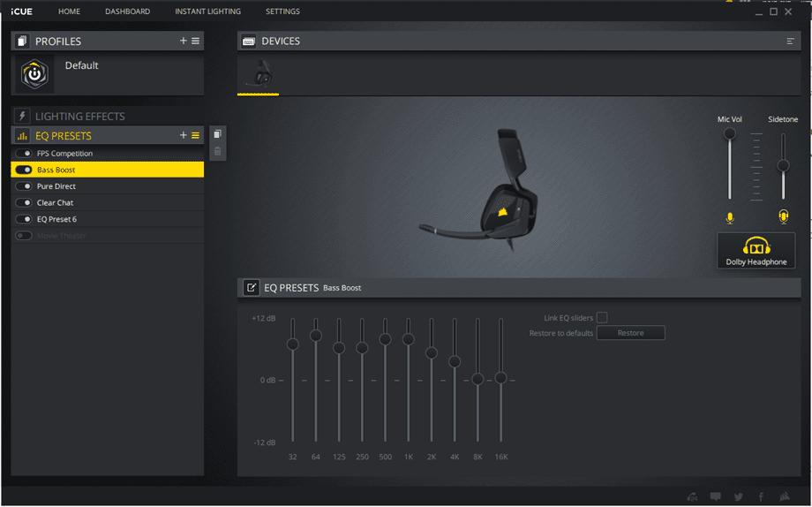
Task: Click the 2K EQ slider knob
Action: click(432, 352)
